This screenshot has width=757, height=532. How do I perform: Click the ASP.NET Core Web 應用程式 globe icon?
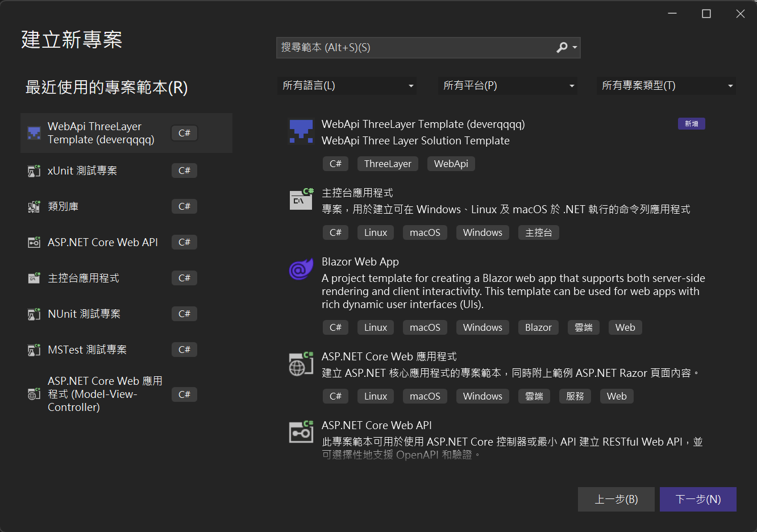pos(301,364)
